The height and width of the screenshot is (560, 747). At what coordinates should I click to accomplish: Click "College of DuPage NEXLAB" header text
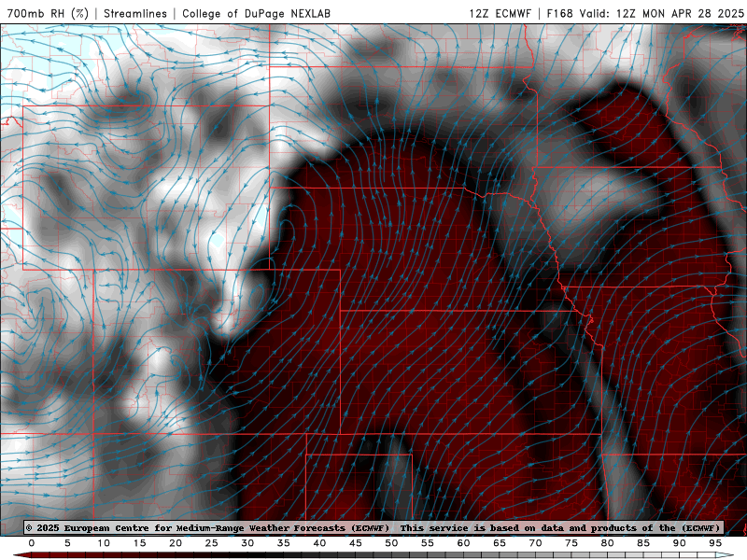(256, 13)
